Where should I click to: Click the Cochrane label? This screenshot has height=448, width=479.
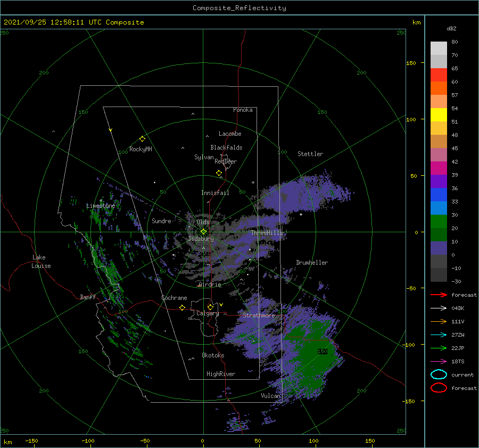174,298
